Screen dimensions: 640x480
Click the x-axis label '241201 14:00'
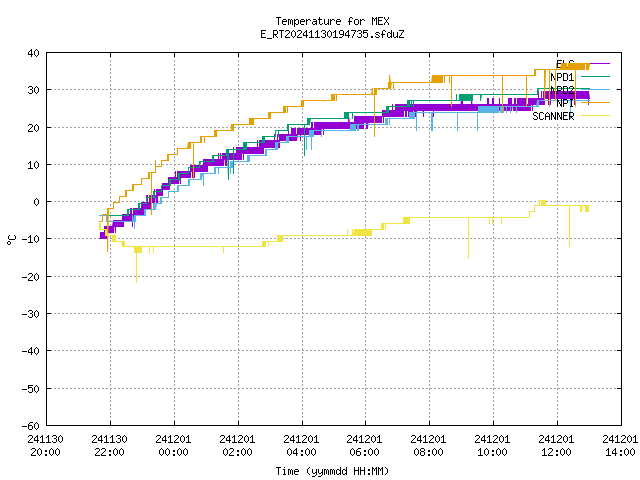pos(620,446)
